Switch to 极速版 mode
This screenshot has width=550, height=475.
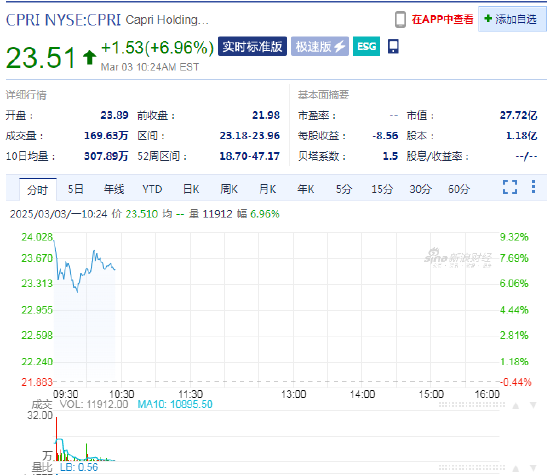click(320, 46)
